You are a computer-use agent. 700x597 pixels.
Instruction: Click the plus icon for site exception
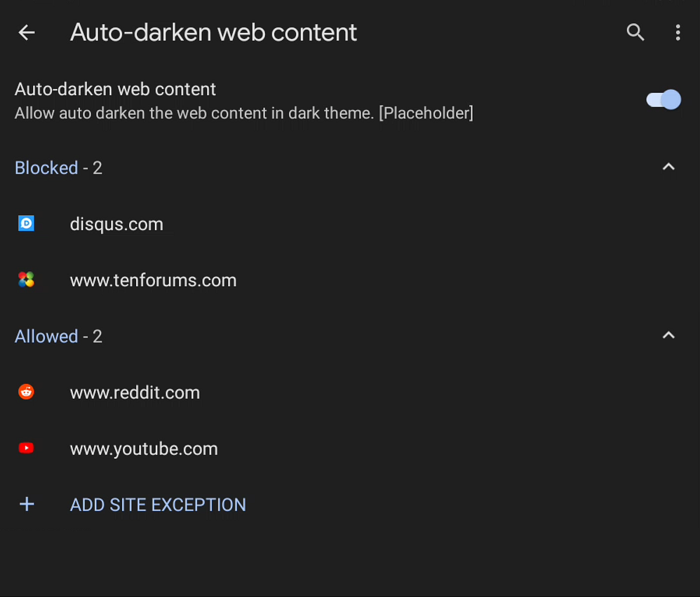coord(27,504)
